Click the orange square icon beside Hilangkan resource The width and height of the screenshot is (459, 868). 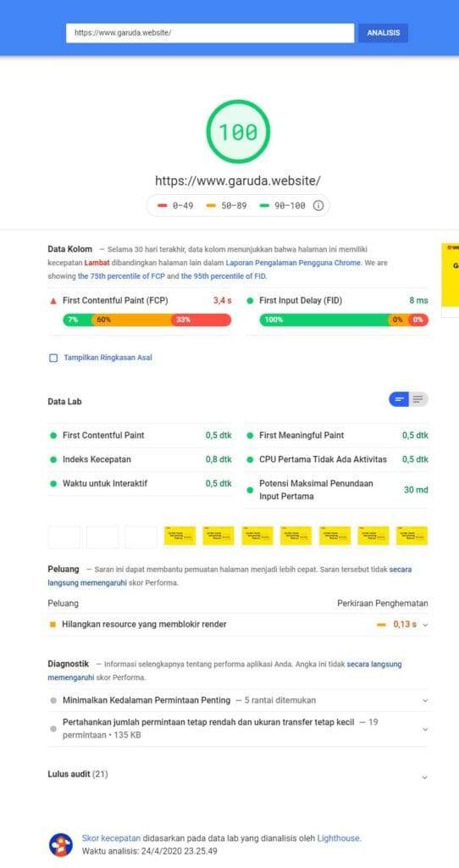pos(53,625)
